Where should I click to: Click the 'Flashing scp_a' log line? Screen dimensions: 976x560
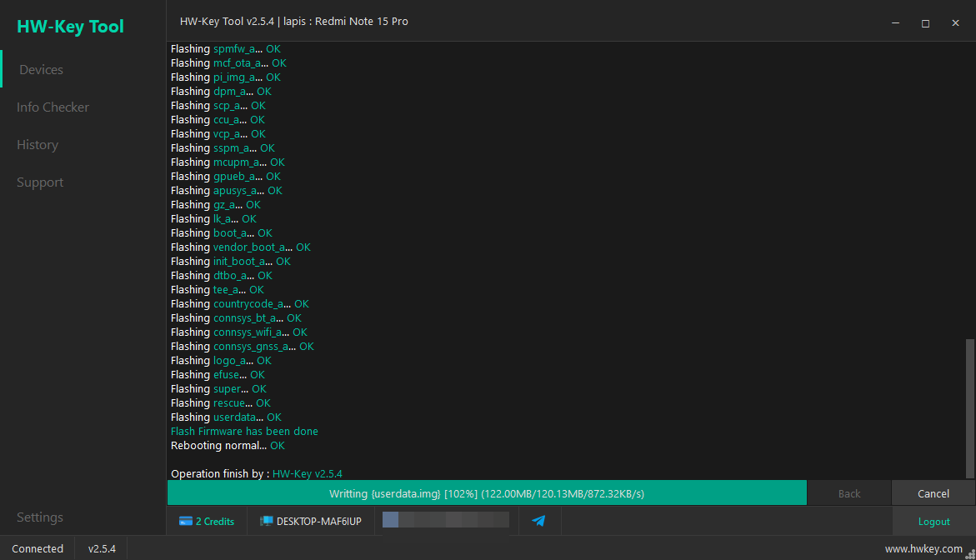[x=218, y=105]
